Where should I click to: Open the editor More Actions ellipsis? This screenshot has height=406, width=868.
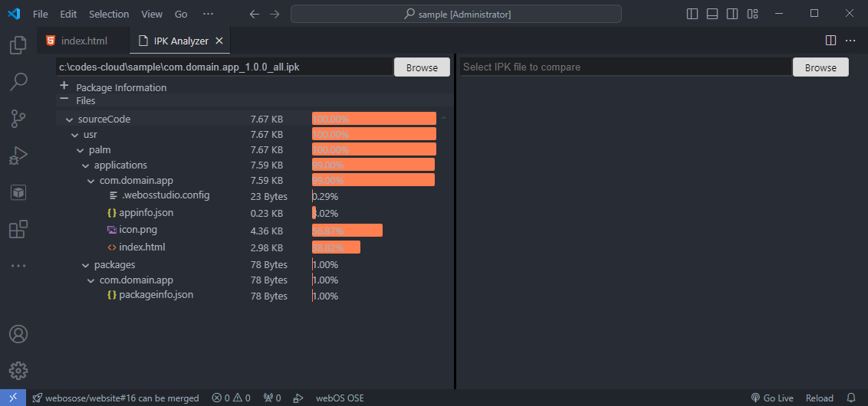(x=850, y=41)
